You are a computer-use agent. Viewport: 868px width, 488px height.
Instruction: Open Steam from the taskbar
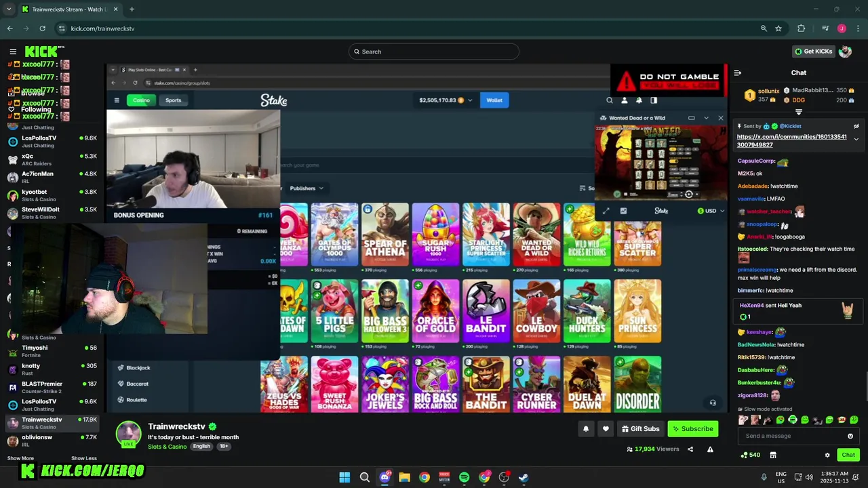pyautogui.click(x=524, y=477)
